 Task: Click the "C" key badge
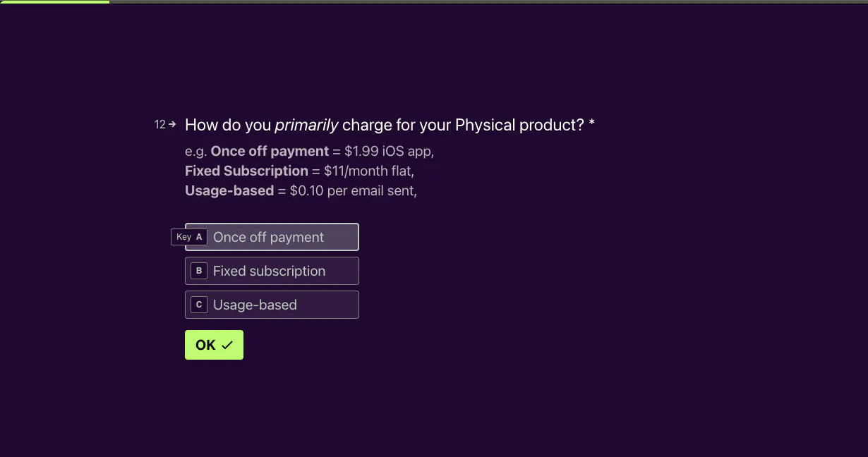point(199,305)
